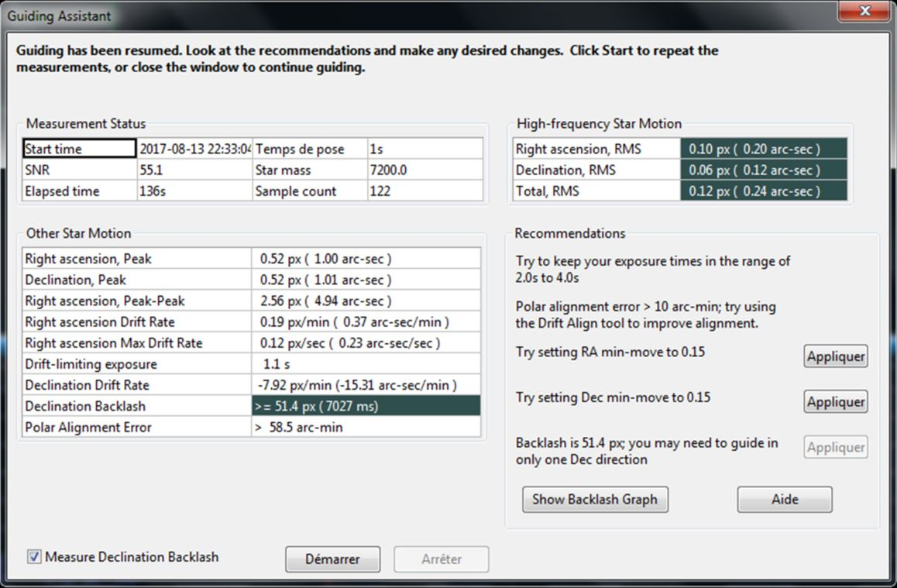Click Declination, Peak row label
Screen dimensions: 897x588
click(x=137, y=280)
